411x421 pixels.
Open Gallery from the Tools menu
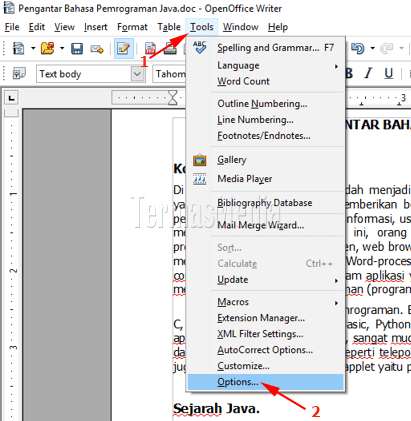coord(266,160)
